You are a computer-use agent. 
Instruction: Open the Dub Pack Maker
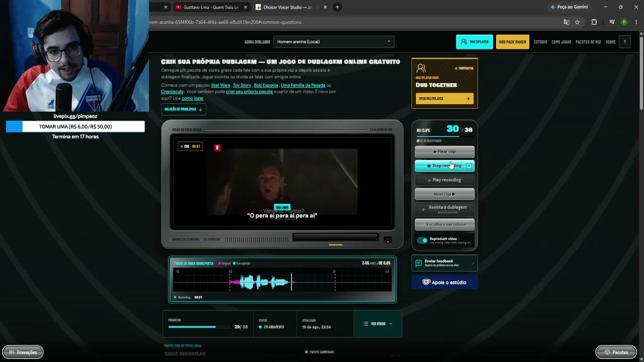coord(513,42)
